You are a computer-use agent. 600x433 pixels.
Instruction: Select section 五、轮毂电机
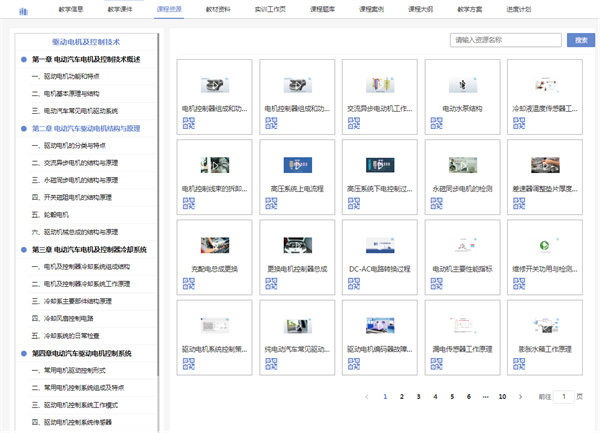click(x=50, y=215)
